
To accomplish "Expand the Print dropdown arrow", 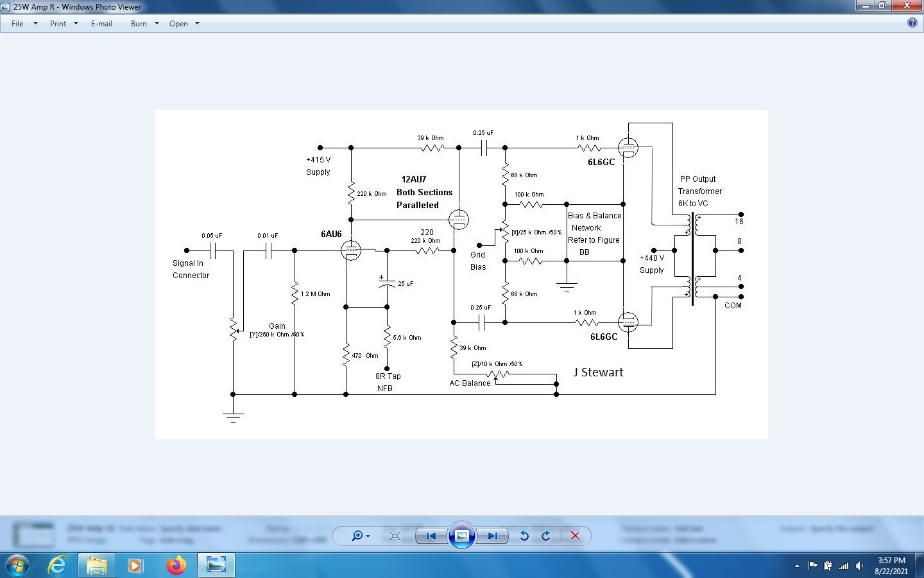I will 76,24.
